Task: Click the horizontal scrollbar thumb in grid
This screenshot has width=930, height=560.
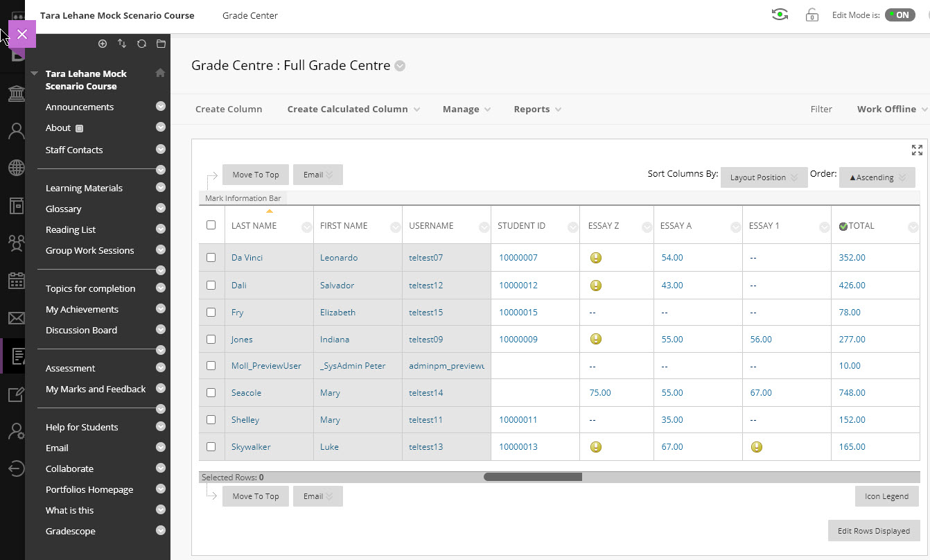Action: pos(532,477)
